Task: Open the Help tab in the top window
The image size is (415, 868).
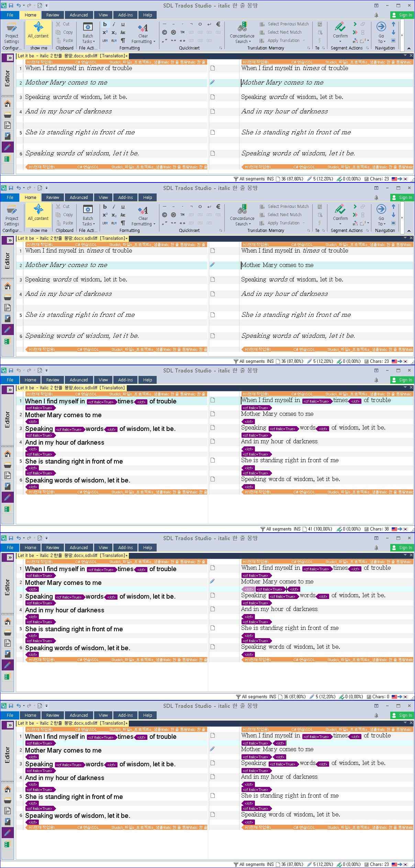Action: (148, 15)
